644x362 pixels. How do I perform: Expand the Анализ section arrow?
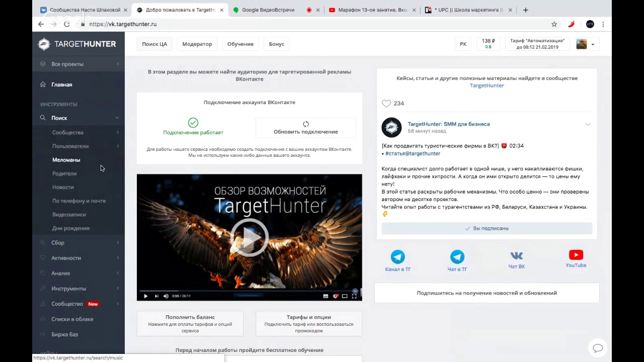coord(118,273)
